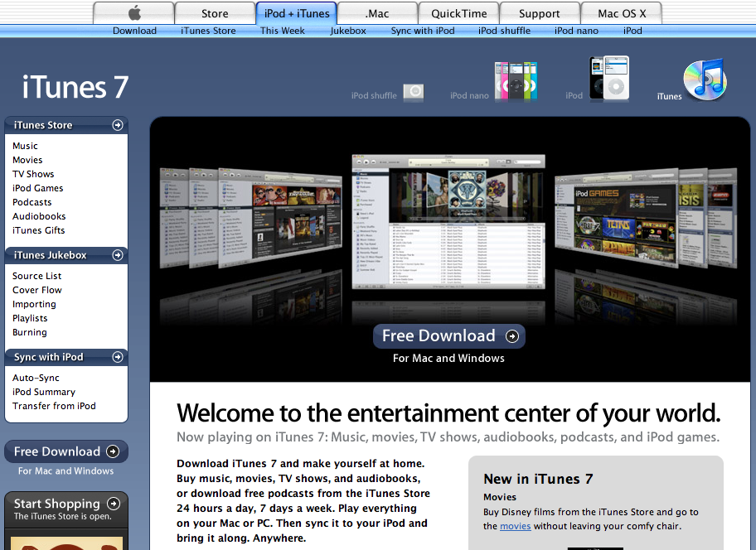Click Free Download text in the hero banner
The image size is (756, 550).
(439, 335)
